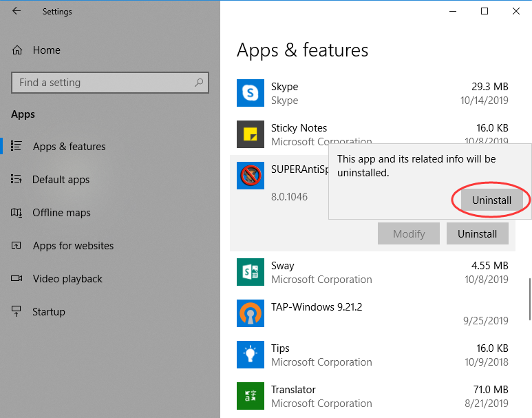Click the 10/14/2019 install date
Viewport: 532px width, 418px height.
click(484, 101)
